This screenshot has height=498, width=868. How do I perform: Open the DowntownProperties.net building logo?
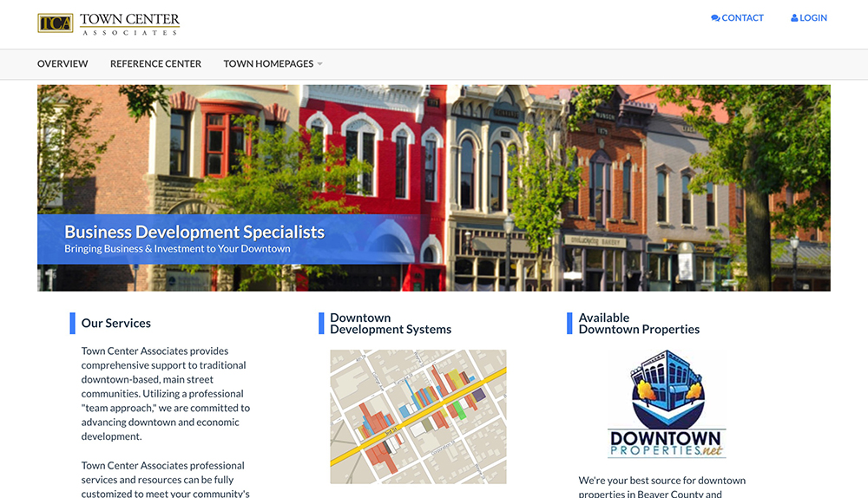(667, 404)
